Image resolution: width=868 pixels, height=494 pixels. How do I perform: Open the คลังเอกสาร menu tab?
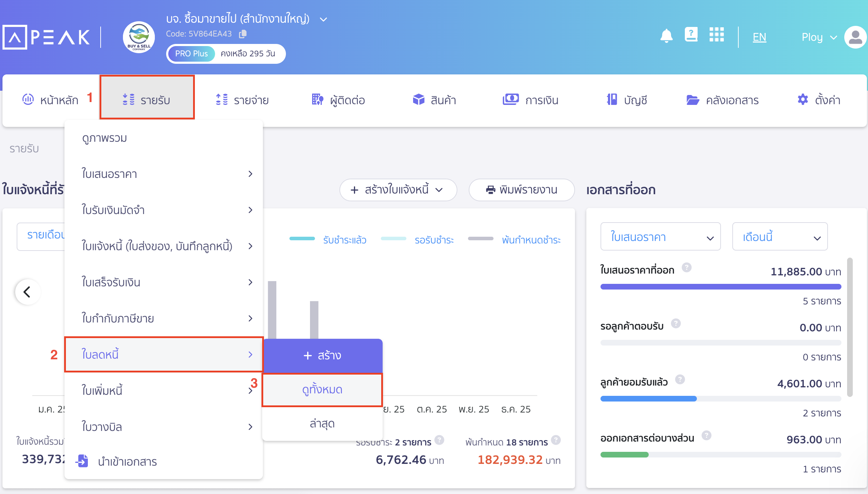click(x=723, y=100)
